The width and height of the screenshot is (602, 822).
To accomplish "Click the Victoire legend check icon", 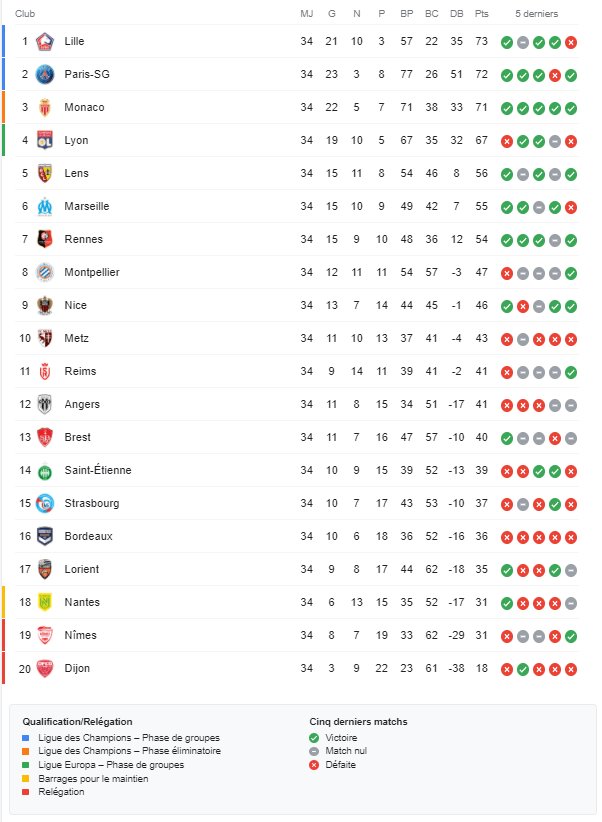I will coord(314,738).
